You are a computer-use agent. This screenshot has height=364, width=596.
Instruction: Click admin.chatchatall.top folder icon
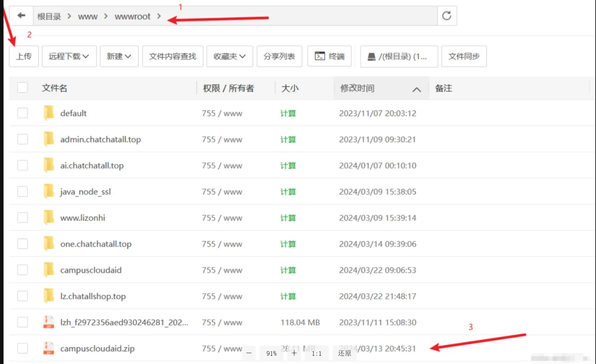tap(49, 139)
